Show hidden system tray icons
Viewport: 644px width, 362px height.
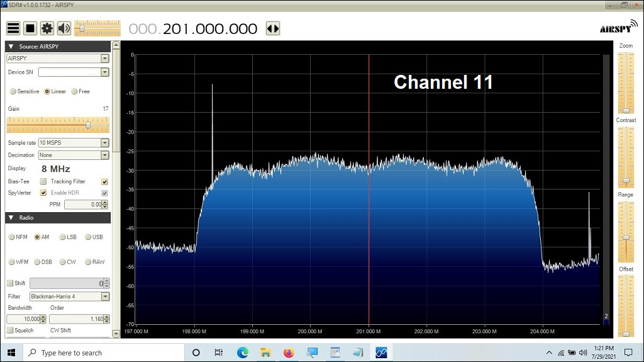point(549,353)
